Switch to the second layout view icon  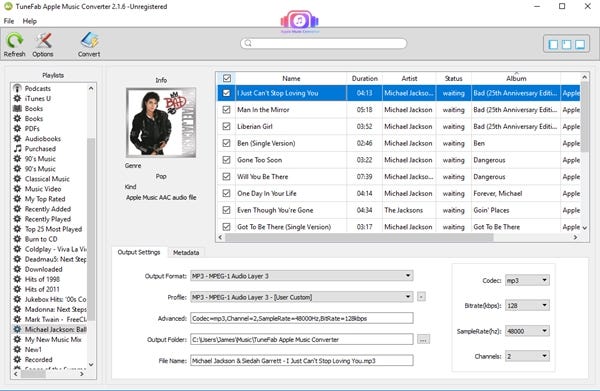567,45
